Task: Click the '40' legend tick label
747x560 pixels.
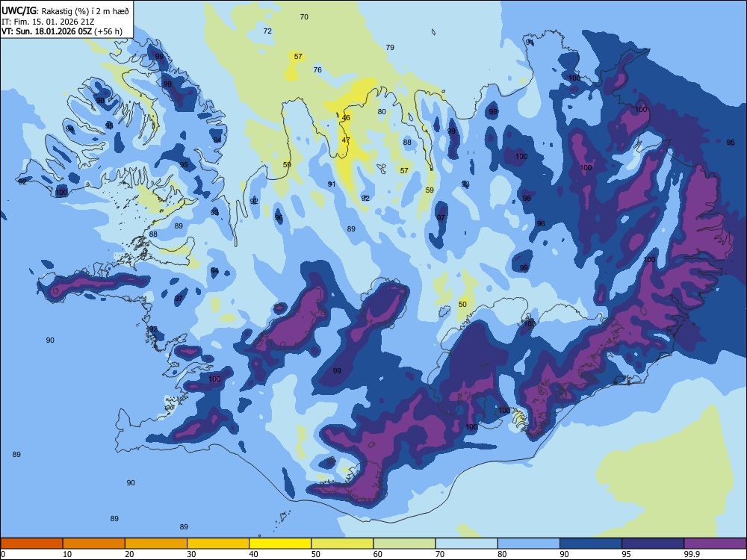Action: click(253, 554)
